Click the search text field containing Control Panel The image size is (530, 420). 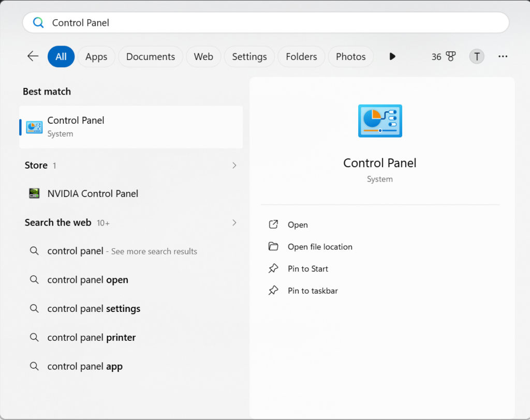pos(266,23)
